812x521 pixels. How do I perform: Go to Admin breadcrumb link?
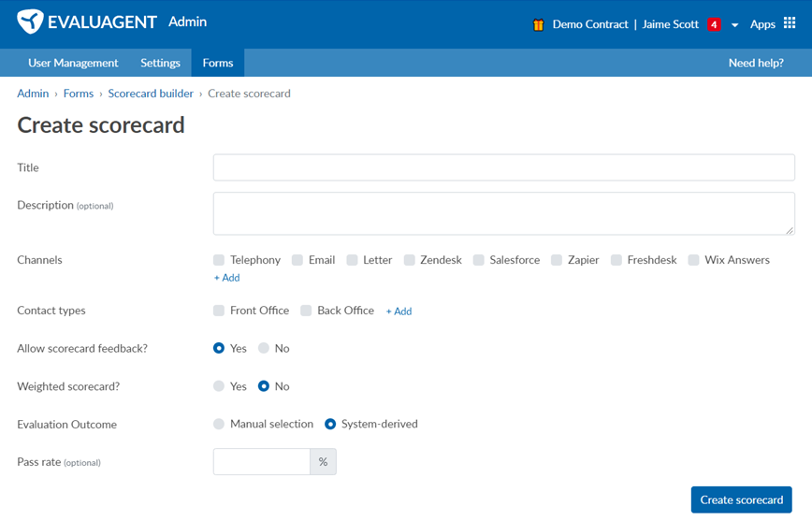33,94
